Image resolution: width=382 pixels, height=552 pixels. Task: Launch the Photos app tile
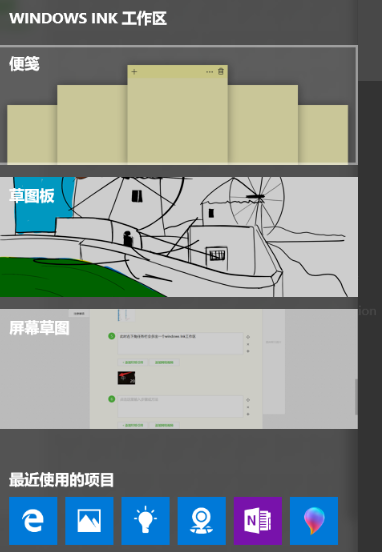pos(89,521)
